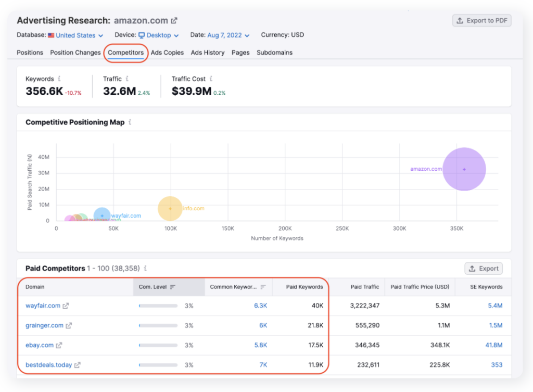The width and height of the screenshot is (533, 392).
Task: Open the bestdeals.today domain link
Action: (48, 365)
